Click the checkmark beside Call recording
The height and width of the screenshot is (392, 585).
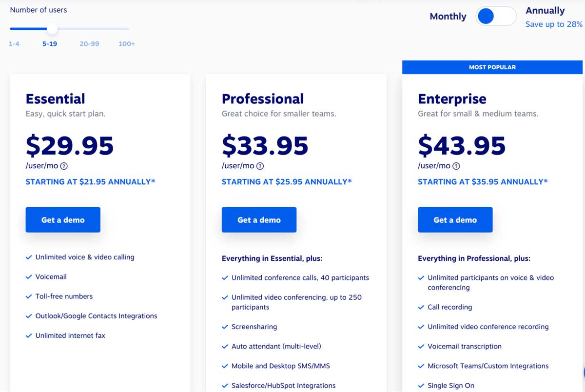coord(421,307)
